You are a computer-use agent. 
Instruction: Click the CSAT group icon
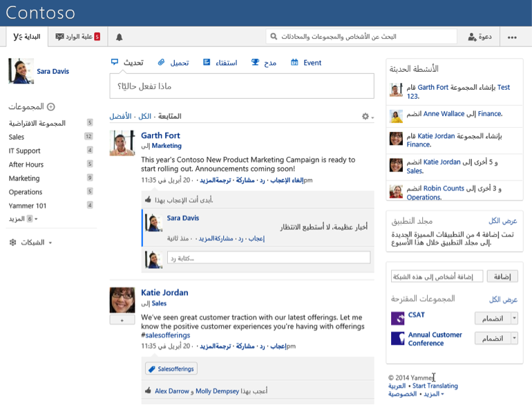pyautogui.click(x=398, y=319)
